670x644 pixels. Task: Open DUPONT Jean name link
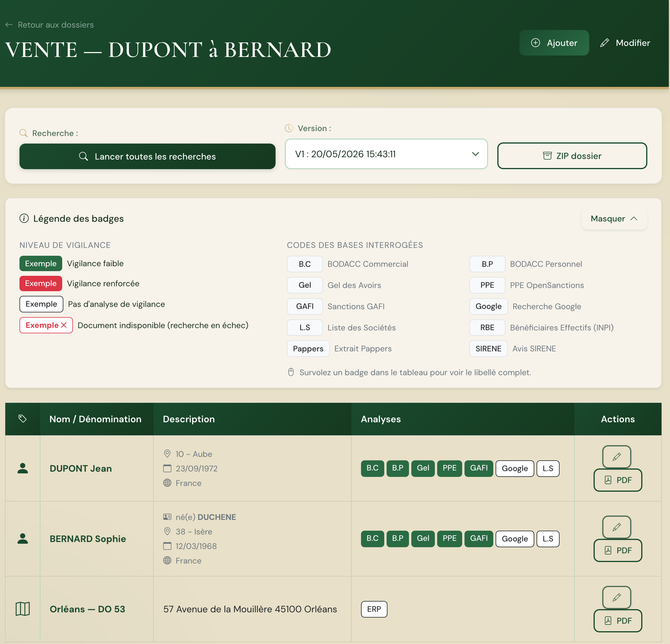click(x=81, y=468)
